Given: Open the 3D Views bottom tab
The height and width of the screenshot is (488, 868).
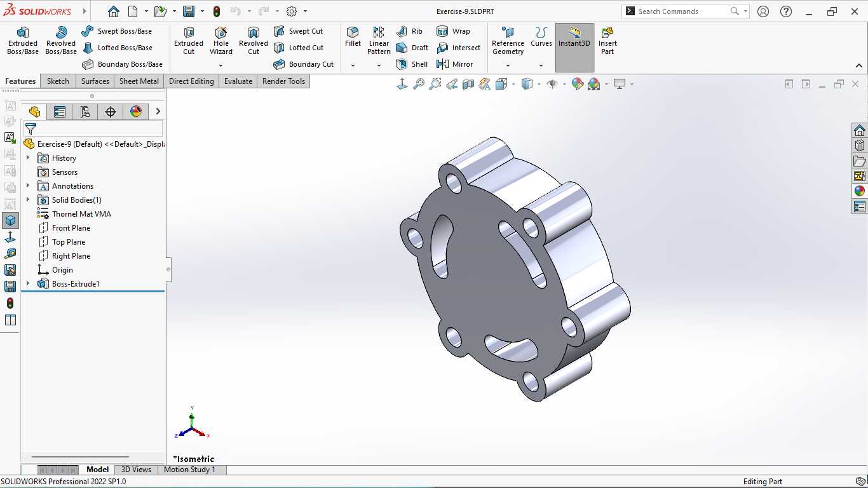Looking at the screenshot, I should pyautogui.click(x=136, y=470).
